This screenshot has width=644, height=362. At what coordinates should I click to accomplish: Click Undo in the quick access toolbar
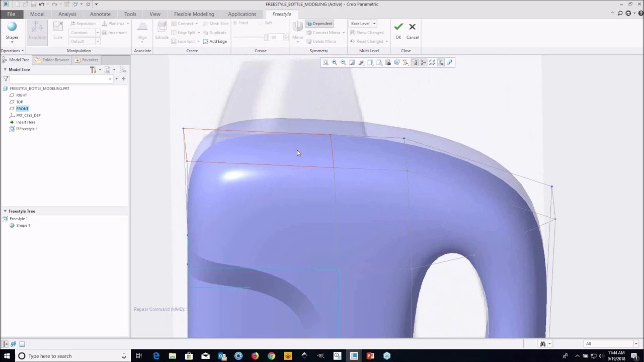coord(42,4)
